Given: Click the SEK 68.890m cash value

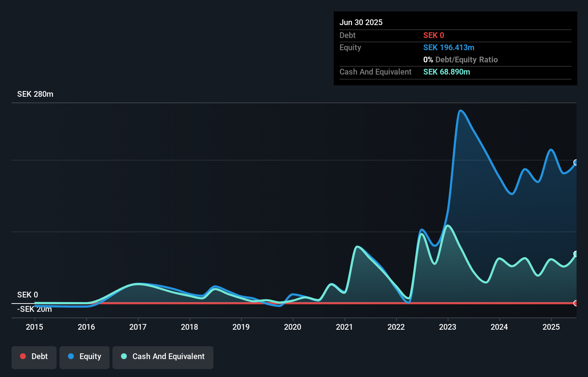Looking at the screenshot, I should [447, 72].
